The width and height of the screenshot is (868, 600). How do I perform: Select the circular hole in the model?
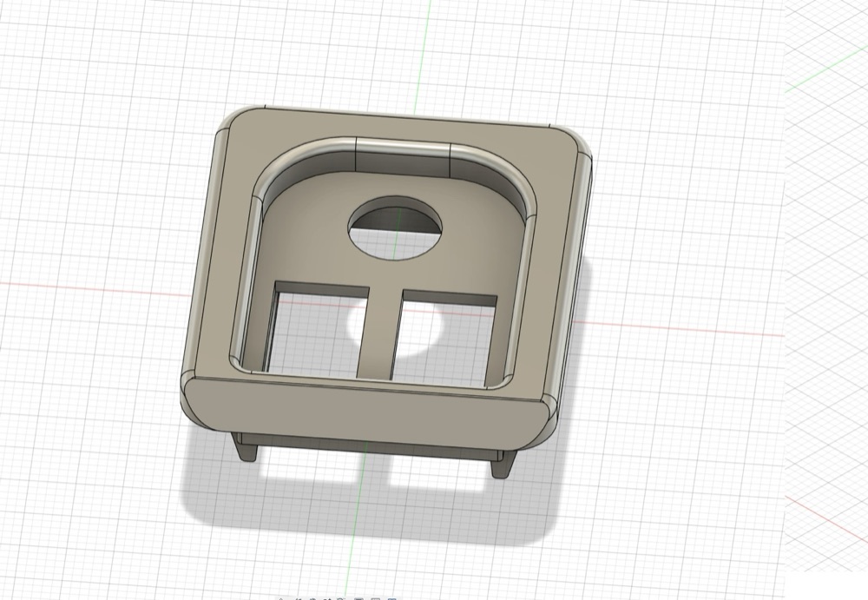395,227
